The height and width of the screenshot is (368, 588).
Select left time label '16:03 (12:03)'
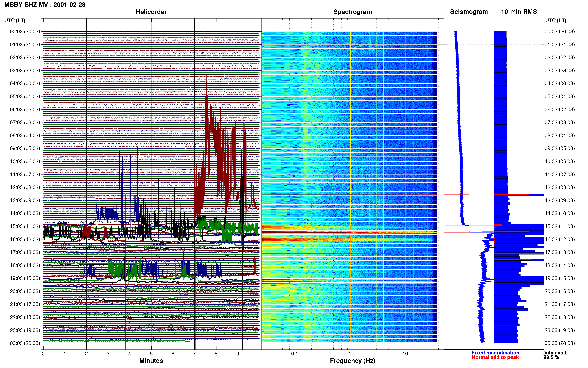(x=25, y=239)
